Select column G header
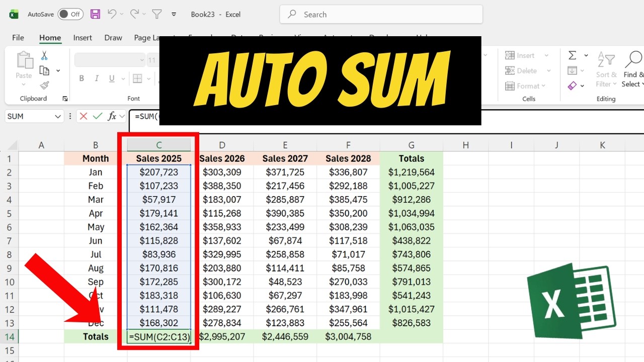Image resolution: width=644 pixels, height=362 pixels. [412, 145]
